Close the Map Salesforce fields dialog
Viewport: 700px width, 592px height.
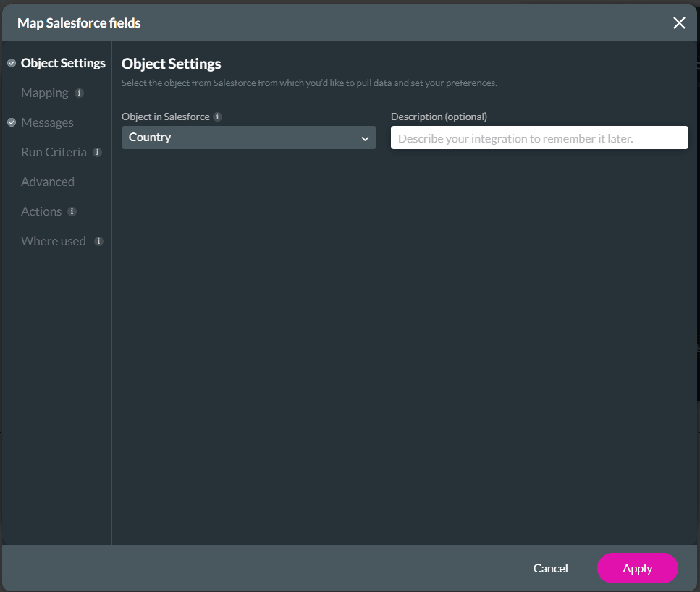(679, 22)
